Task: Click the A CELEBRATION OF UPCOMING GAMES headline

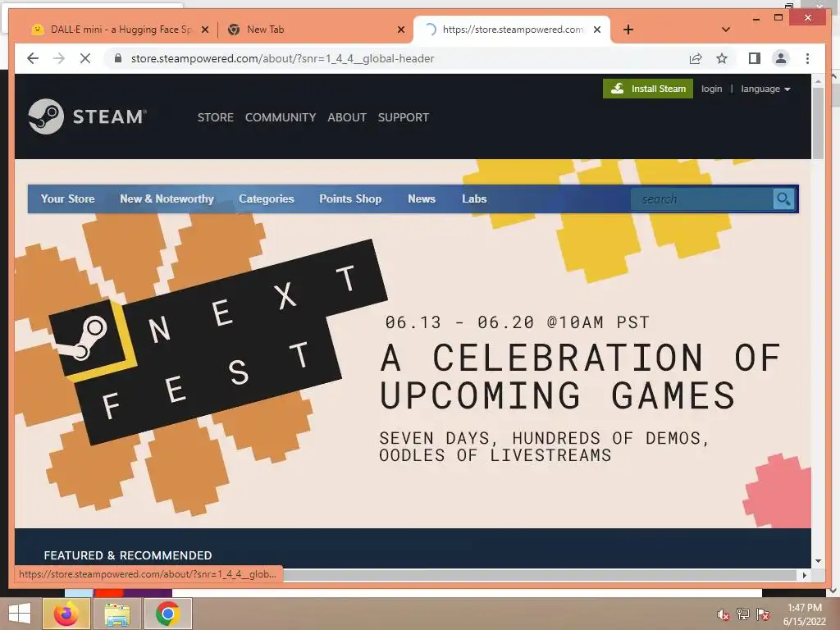Action: [580, 376]
